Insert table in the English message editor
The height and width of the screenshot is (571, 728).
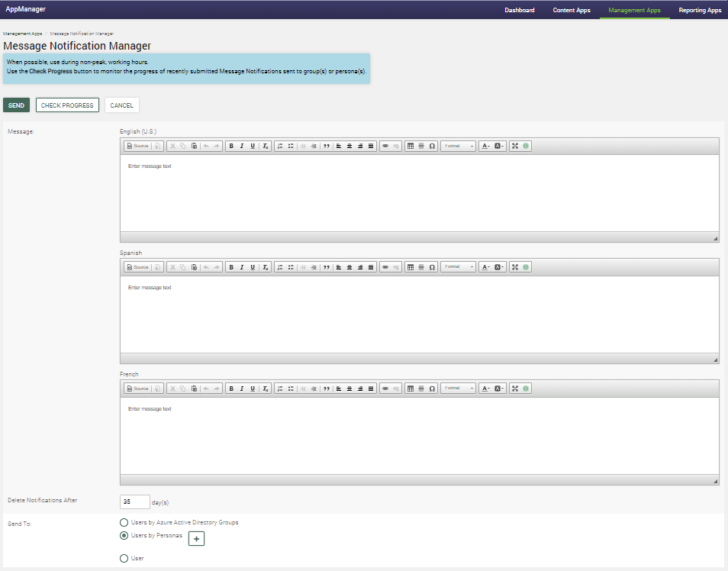(411, 146)
